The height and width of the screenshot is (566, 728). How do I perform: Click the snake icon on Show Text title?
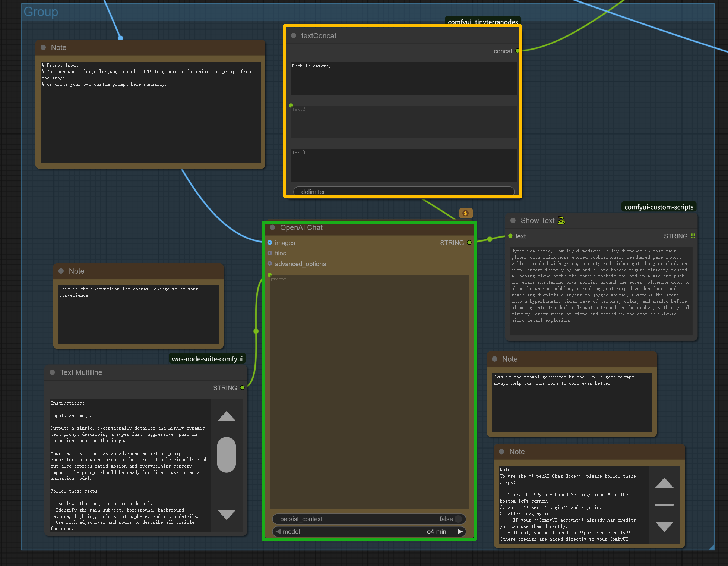click(x=561, y=221)
